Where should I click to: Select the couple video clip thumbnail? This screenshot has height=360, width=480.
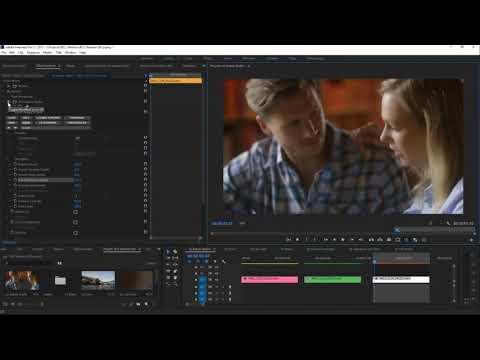point(22,281)
